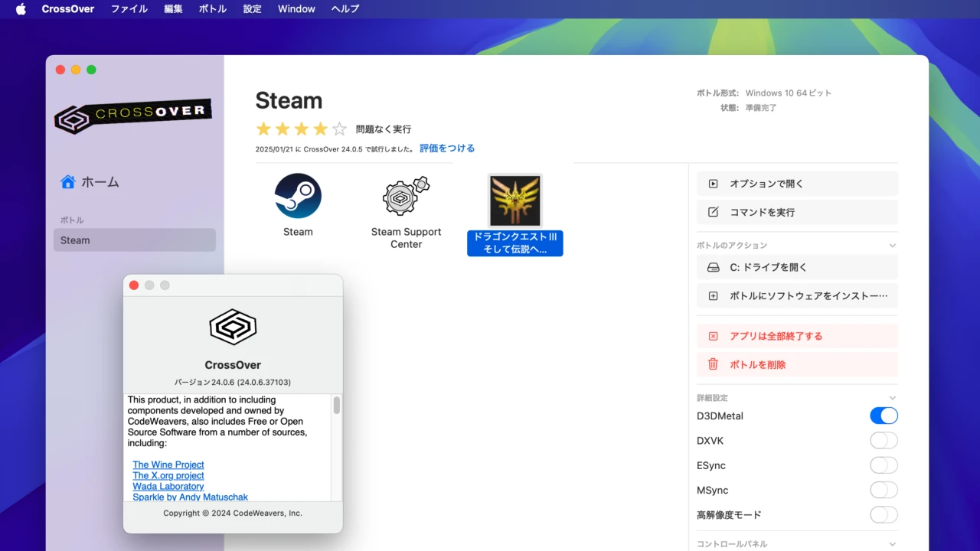
Task: Open the 編集 menu
Action: tap(173, 9)
